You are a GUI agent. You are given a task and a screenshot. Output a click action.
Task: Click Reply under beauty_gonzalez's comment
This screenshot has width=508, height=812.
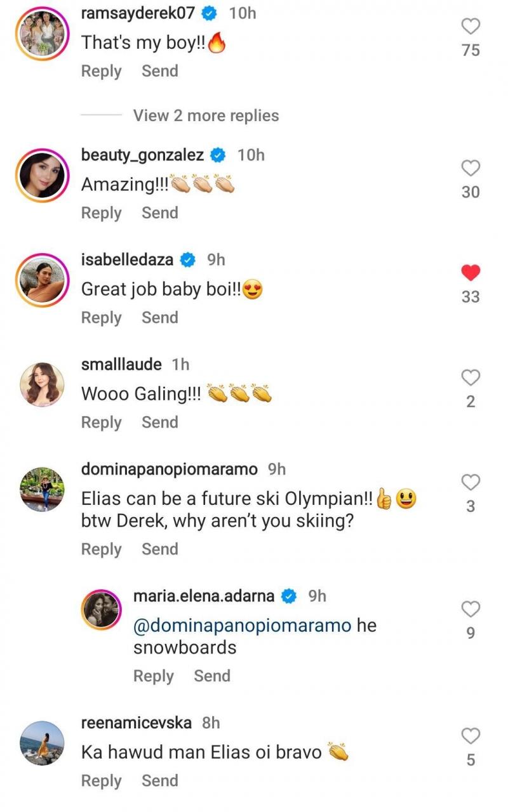(101, 213)
